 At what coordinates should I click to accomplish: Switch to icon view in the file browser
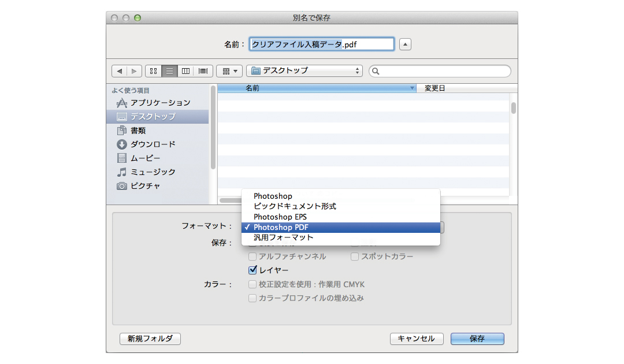[x=153, y=70]
